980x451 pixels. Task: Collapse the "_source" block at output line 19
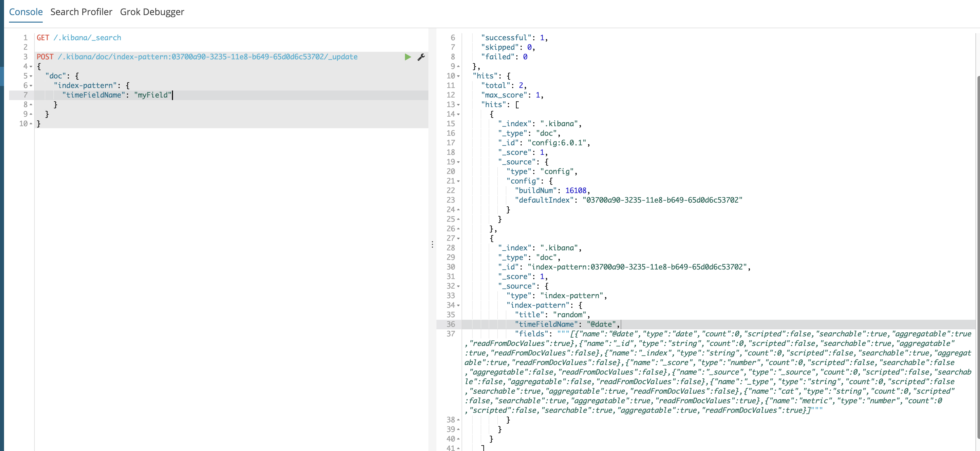tap(458, 162)
